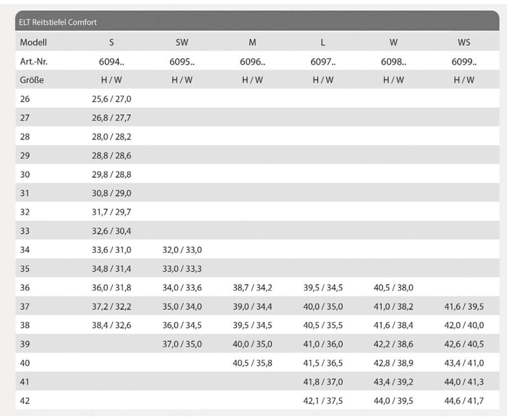Click the Größe row label
The width and height of the screenshot is (507, 420).
click(32, 80)
